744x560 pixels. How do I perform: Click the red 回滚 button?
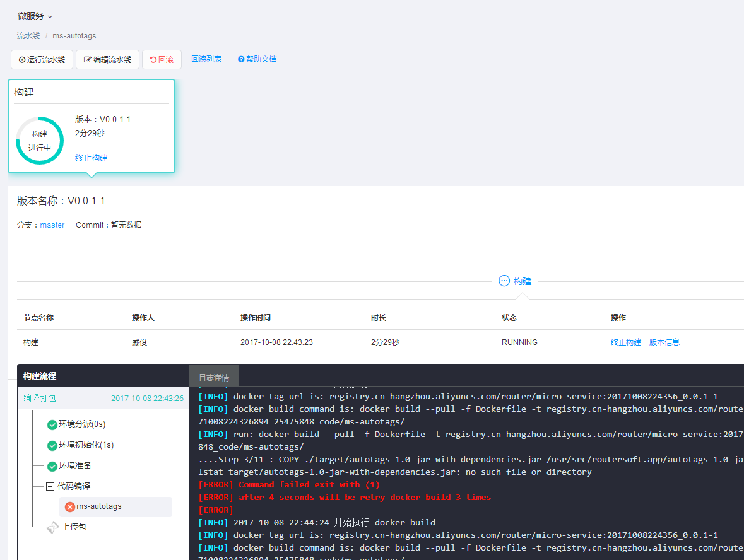click(x=162, y=60)
